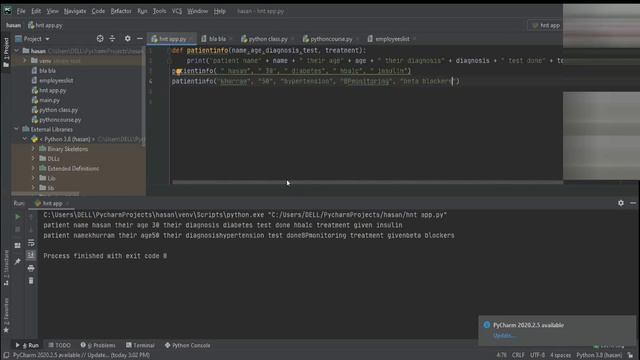Viewport: 640px width, 360px height.
Task: Expand DLLs folder
Action: click(33, 158)
